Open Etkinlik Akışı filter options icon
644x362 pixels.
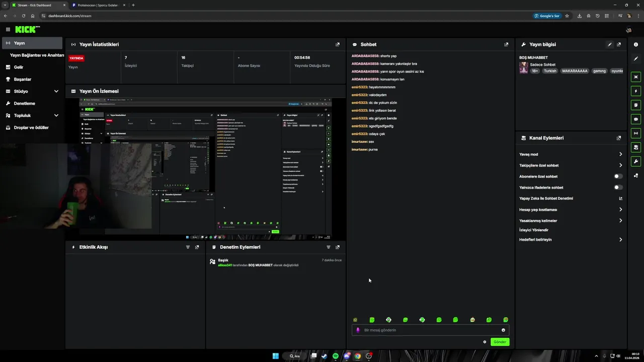tap(188, 247)
